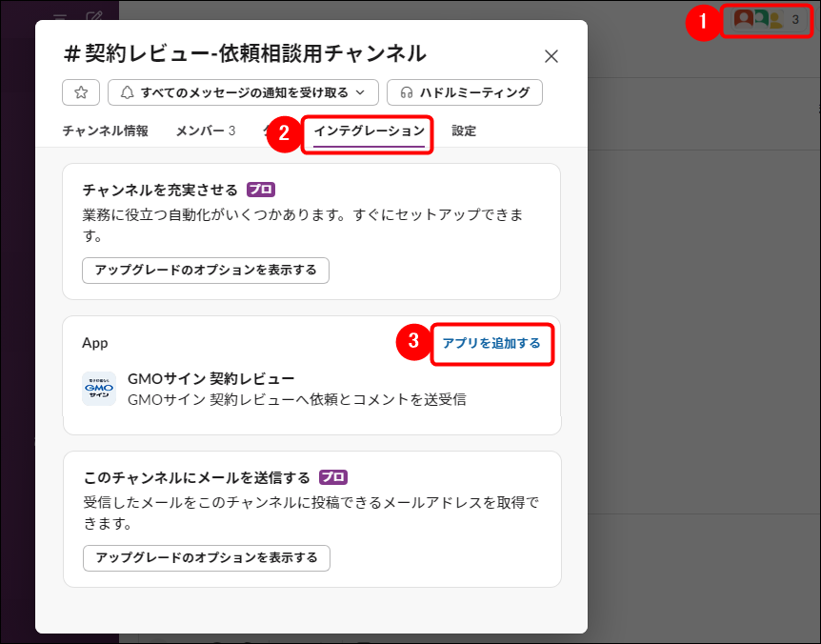The image size is (821, 644).
Task: Click the bottom アップグレードのオプションを表示する button
Action: pyautogui.click(x=205, y=559)
